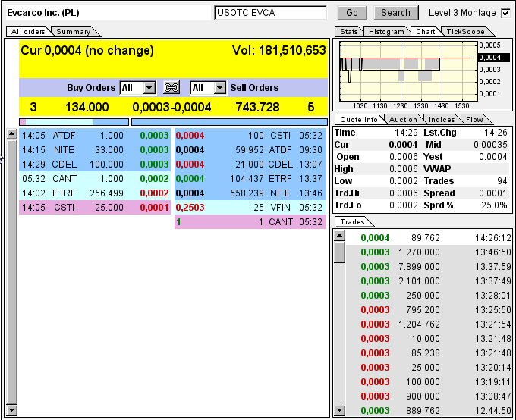Click the 889.762 trade at 12:44:50
The height and width of the screenshot is (420, 516).
[x=429, y=411]
